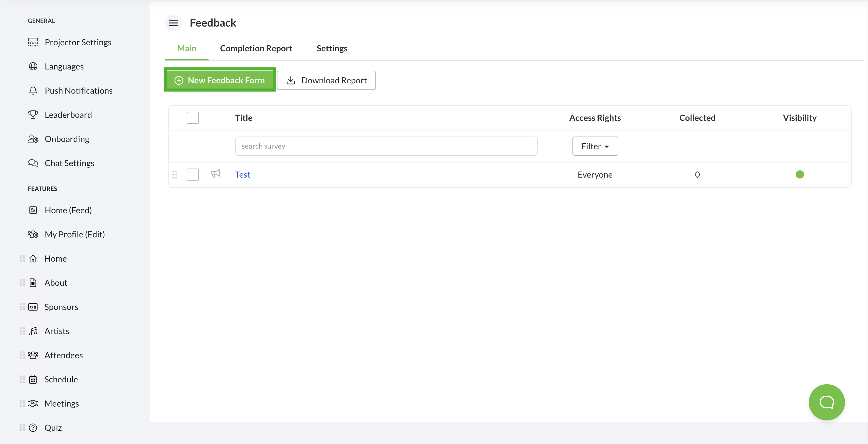Click the New Feedback Form button
Viewport: 868px width, 444px height.
coord(220,80)
